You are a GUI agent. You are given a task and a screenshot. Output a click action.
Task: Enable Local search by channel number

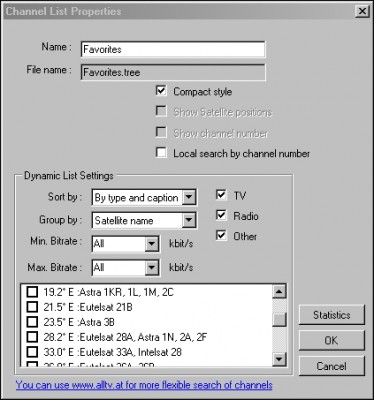click(161, 152)
